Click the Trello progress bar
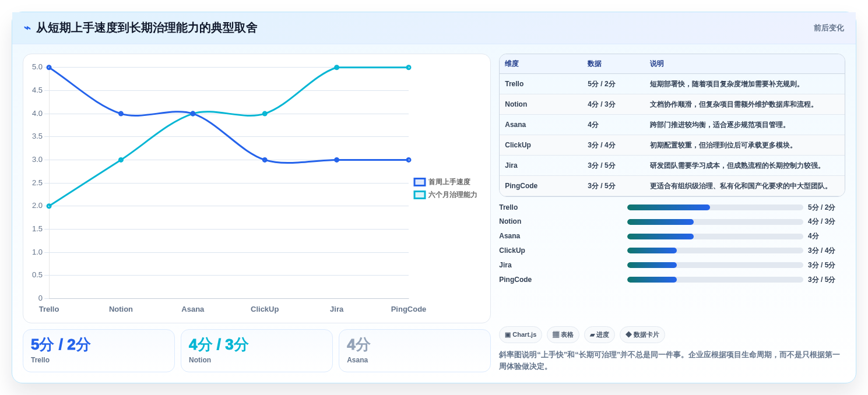Image resolution: width=868 pixels, height=395 pixels. coord(715,207)
